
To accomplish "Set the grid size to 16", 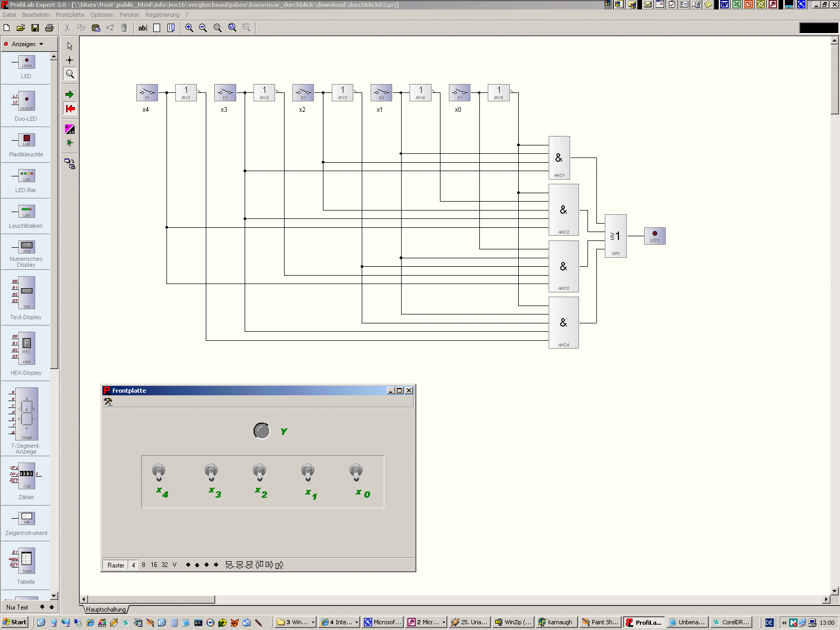I will 154,565.
